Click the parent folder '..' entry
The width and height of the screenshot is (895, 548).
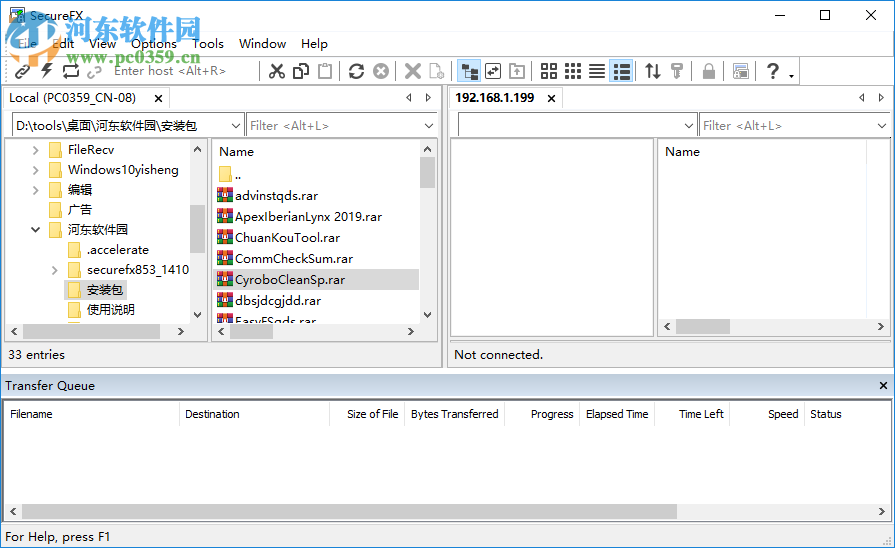(x=231, y=174)
